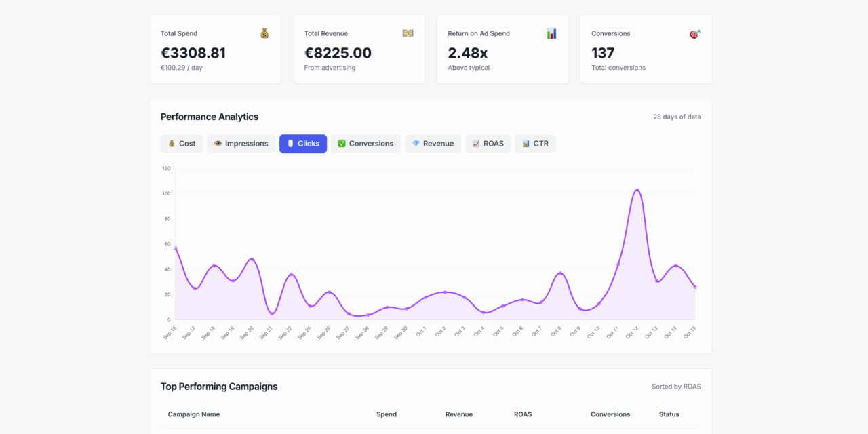The image size is (868, 434).
Task: Click the bar chart icon on Return on Ad Spend card
Action: (x=551, y=33)
